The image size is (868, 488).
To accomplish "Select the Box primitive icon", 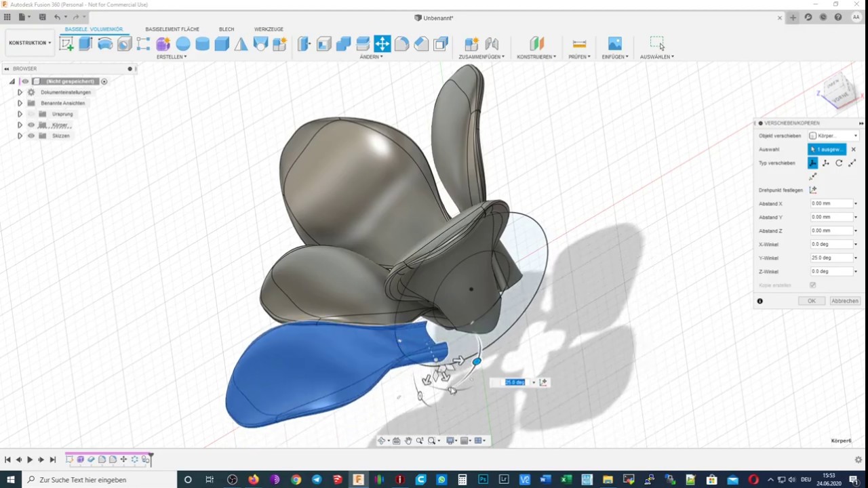I will [x=222, y=44].
